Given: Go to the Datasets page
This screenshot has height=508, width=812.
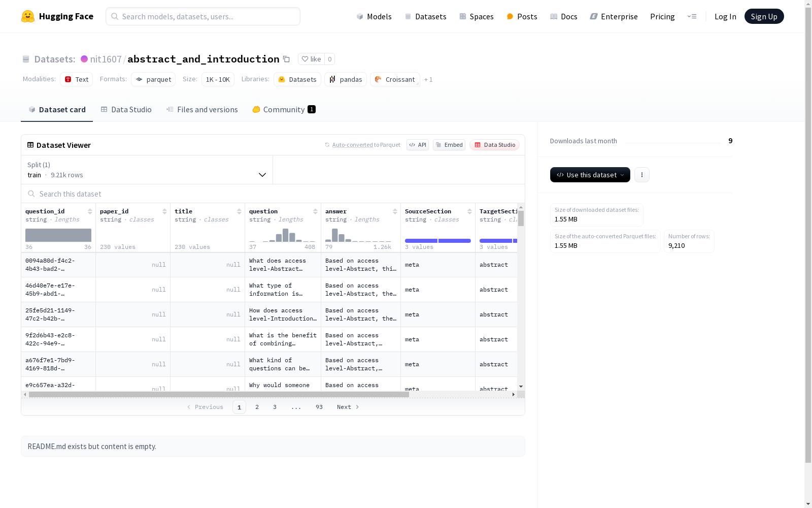Looking at the screenshot, I should [425, 16].
